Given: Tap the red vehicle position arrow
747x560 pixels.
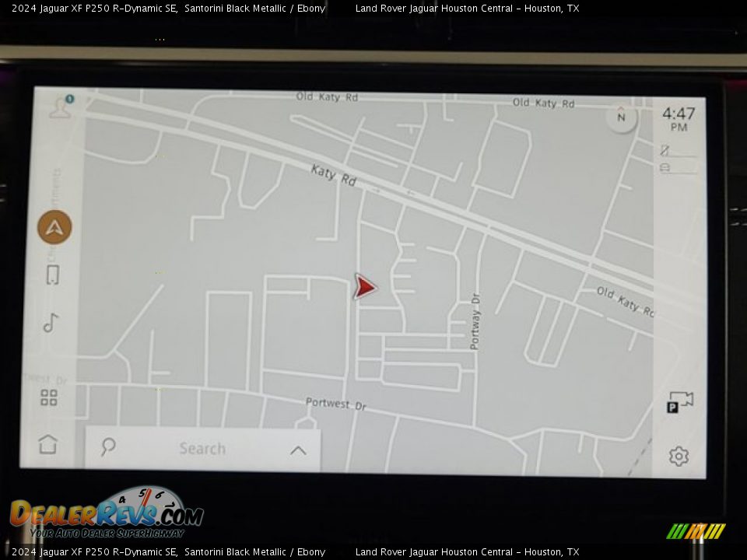Looking at the screenshot, I should coord(365,287).
